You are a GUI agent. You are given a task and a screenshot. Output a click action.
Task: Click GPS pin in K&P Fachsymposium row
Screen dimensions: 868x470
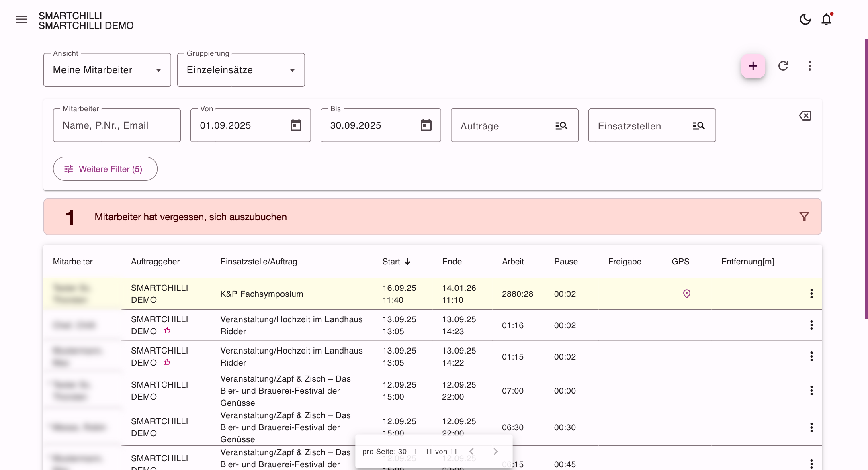point(687,294)
